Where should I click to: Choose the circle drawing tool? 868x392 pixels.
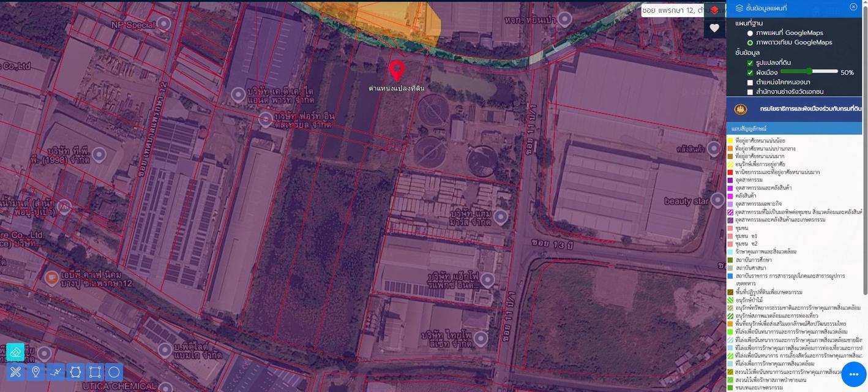114,372
